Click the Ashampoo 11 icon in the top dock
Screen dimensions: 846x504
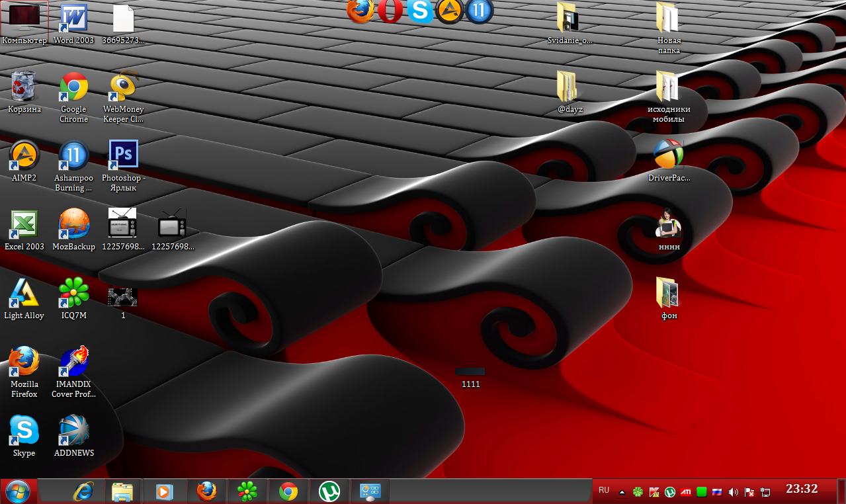tap(480, 11)
